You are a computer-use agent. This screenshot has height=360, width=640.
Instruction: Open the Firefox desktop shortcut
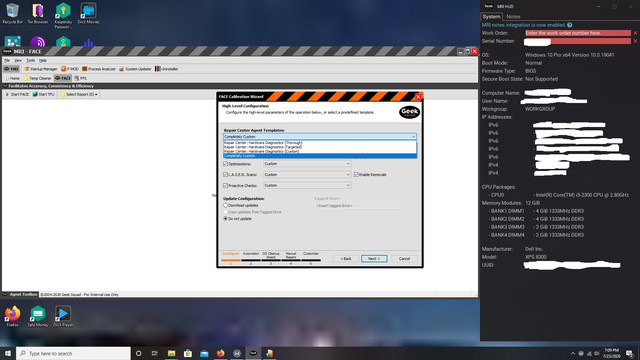pyautogui.click(x=13, y=316)
